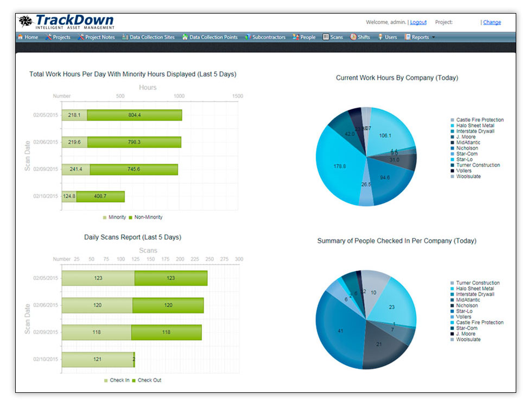Open Users via its icon
Viewport: 532px width, 407px height.
(x=381, y=37)
